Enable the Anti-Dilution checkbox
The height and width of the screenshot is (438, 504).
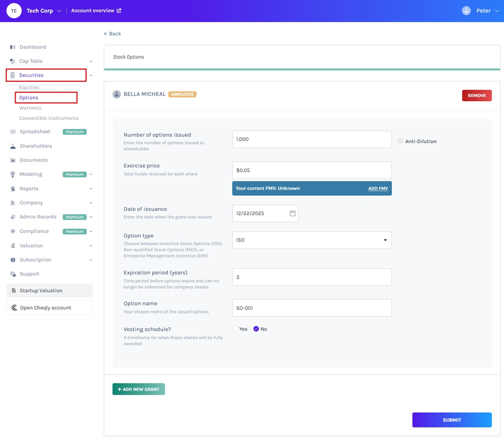tap(401, 141)
